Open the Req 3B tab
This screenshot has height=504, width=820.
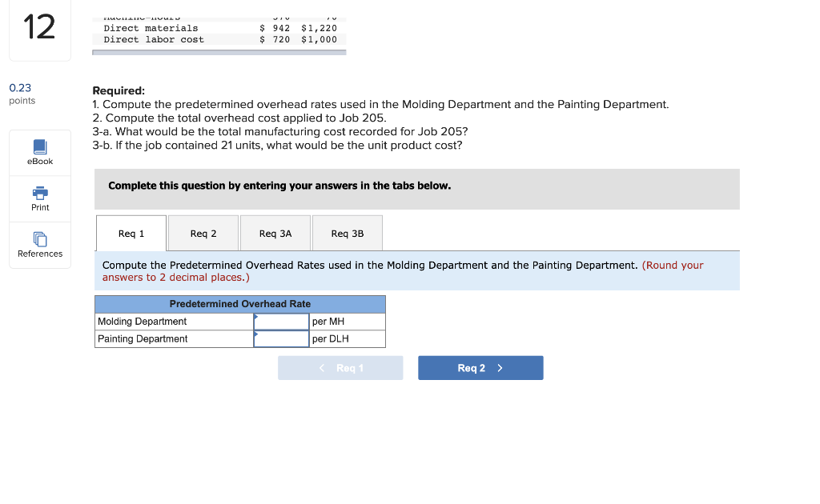pyautogui.click(x=348, y=234)
